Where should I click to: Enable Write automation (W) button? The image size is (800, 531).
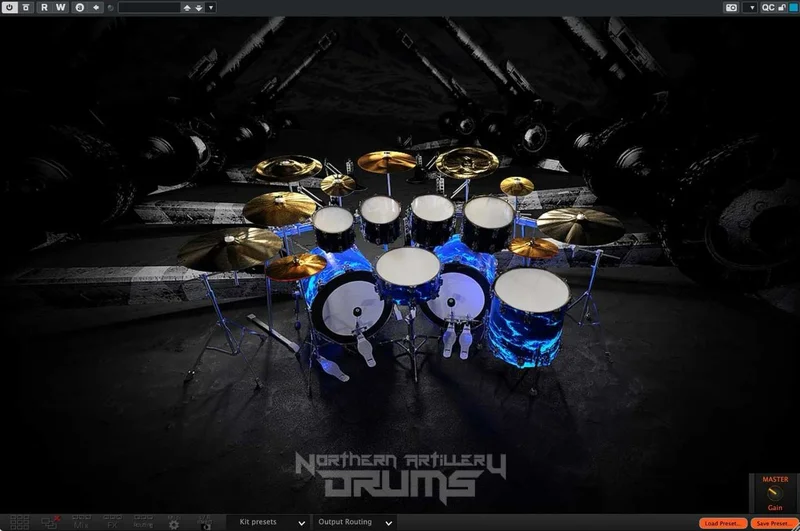tap(61, 7)
